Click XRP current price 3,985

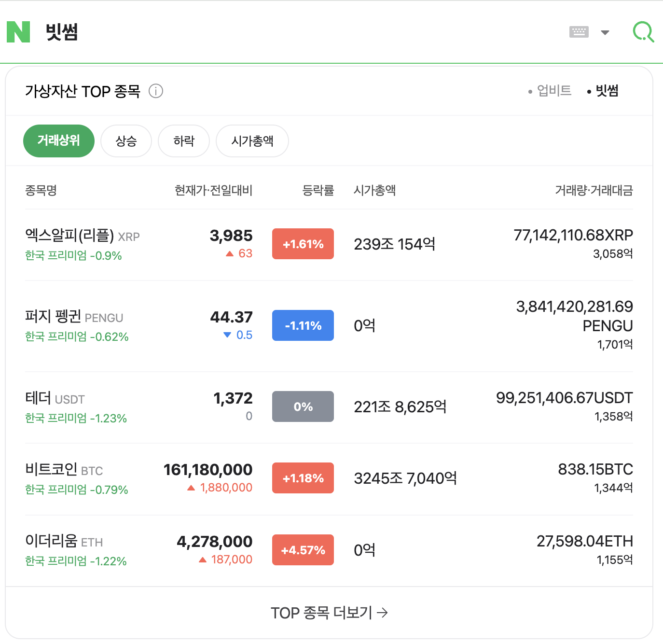pos(231,236)
